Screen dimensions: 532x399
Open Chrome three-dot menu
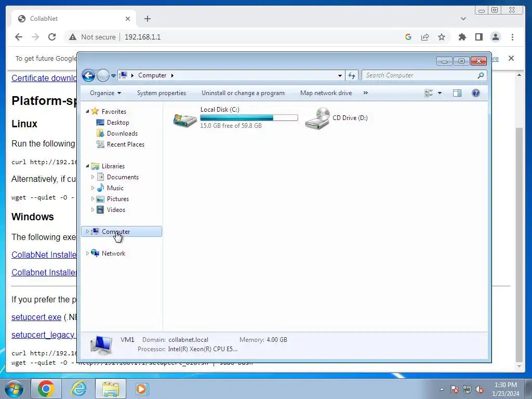(x=512, y=37)
